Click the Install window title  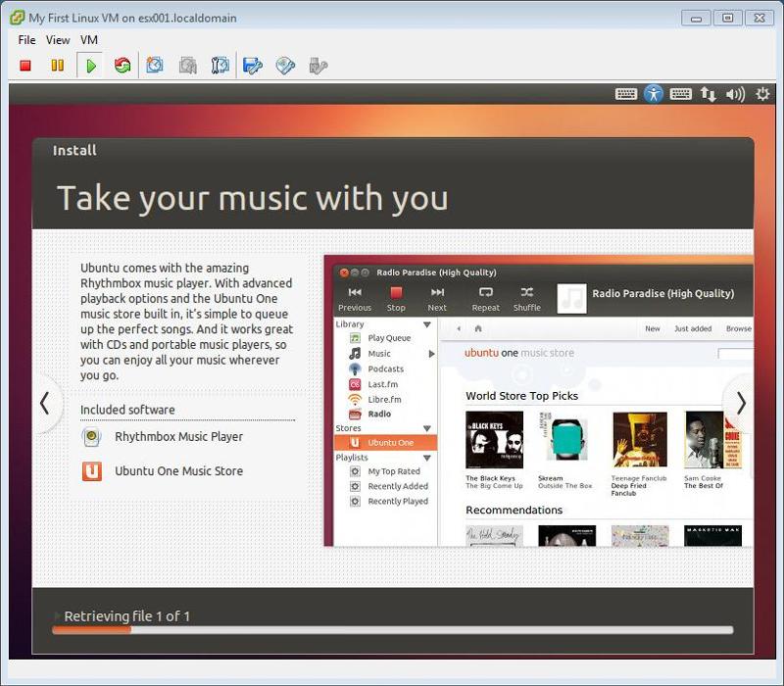(x=74, y=151)
